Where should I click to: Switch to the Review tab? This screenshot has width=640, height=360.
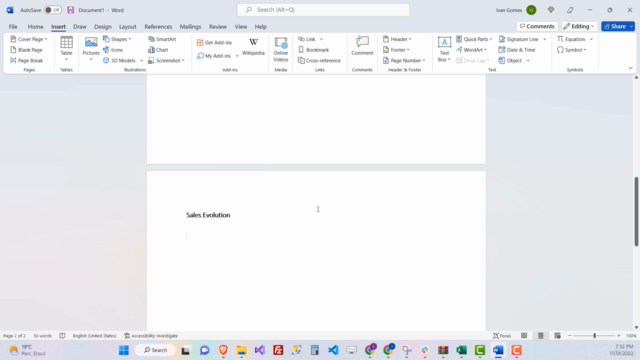tap(218, 27)
